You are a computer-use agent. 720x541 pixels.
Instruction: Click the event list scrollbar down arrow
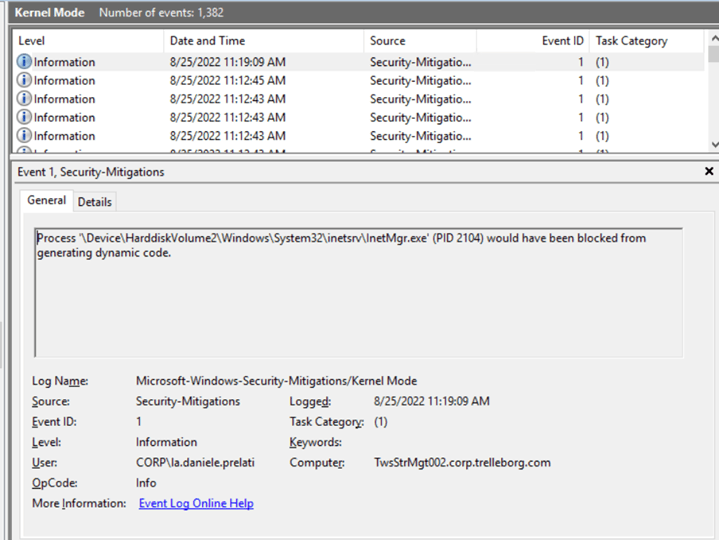[714, 144]
